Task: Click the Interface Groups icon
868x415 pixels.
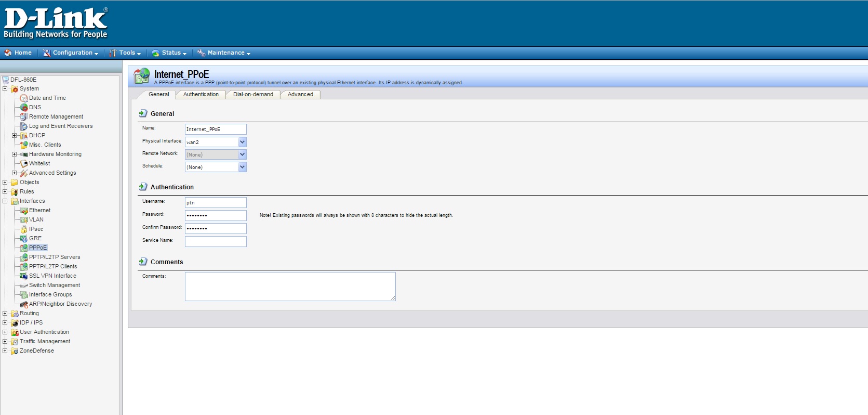Action: point(24,295)
